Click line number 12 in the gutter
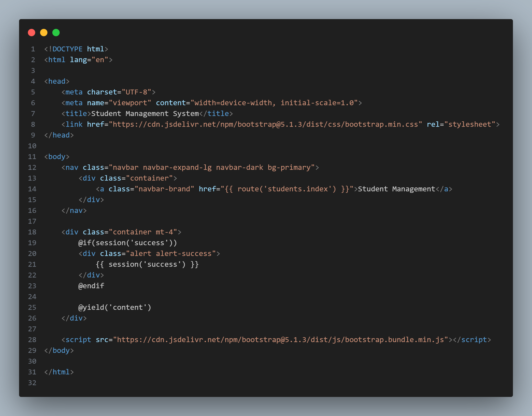Image resolution: width=532 pixels, height=416 pixels. coord(32,168)
